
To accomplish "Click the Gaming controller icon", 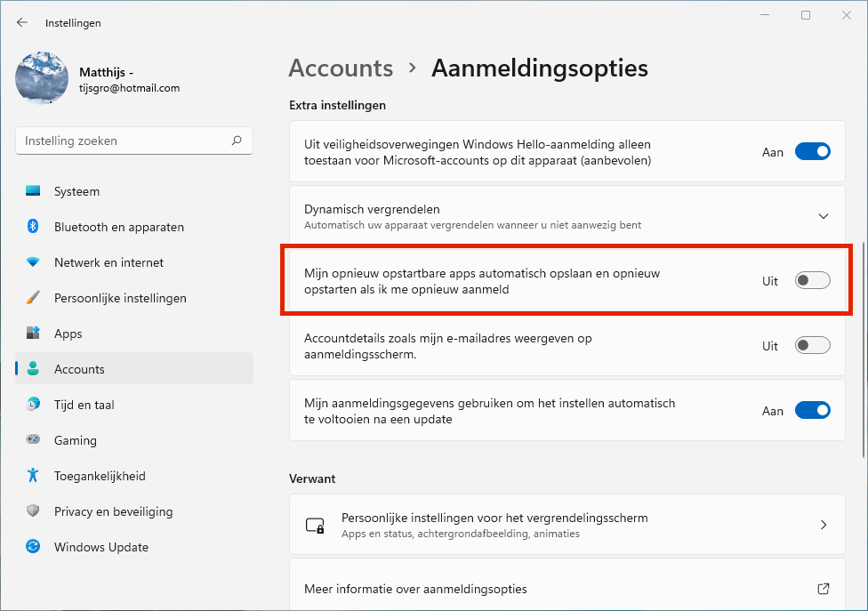I will [33, 440].
